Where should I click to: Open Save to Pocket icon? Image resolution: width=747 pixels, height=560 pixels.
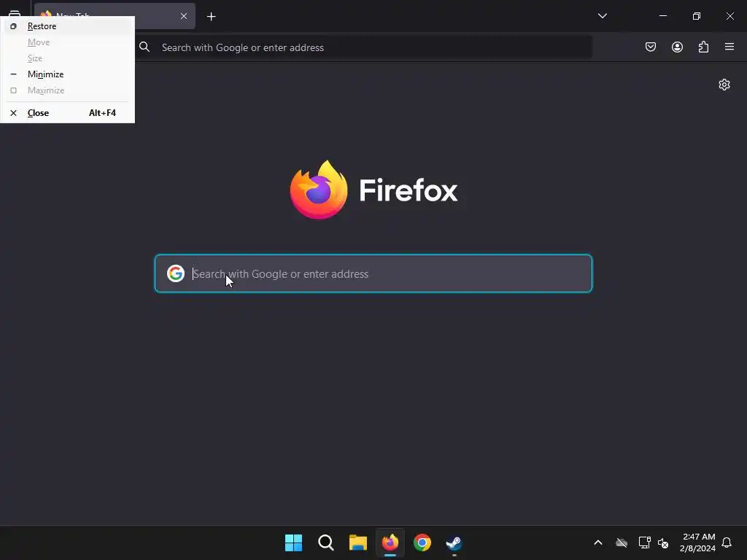[650, 47]
